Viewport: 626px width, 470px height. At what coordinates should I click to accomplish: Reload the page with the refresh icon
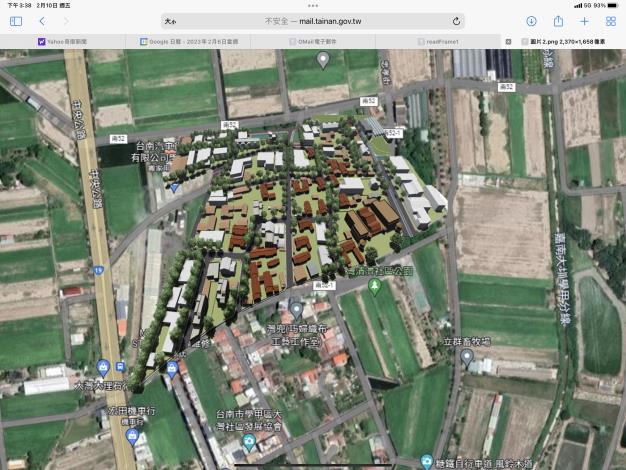[x=457, y=21]
